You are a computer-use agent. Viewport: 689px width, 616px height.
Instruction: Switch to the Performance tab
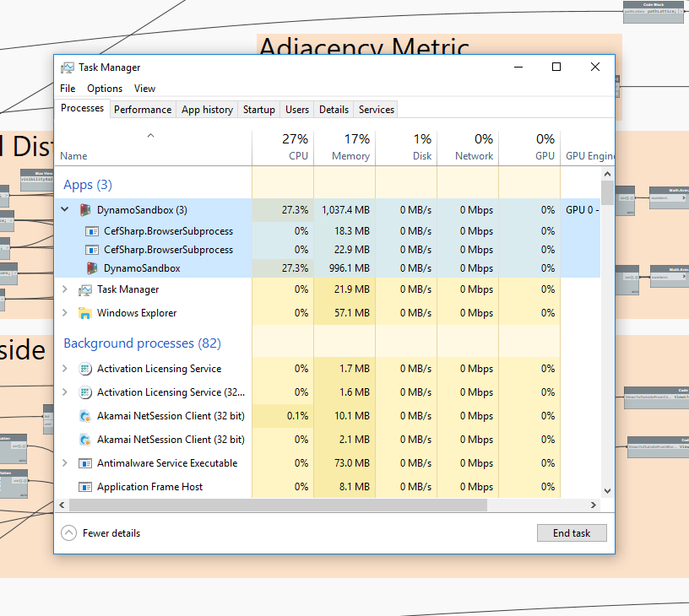coord(143,110)
